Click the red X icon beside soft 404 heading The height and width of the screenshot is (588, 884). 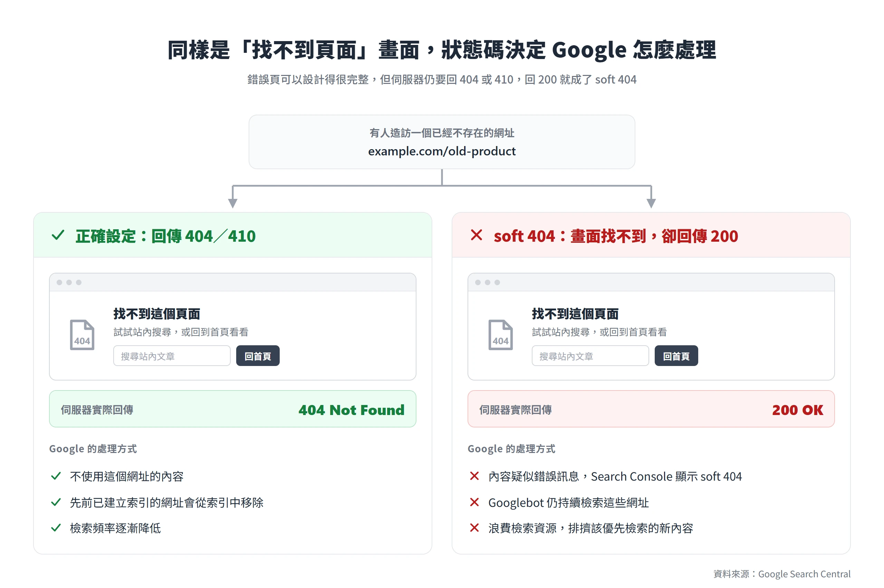coord(476,235)
